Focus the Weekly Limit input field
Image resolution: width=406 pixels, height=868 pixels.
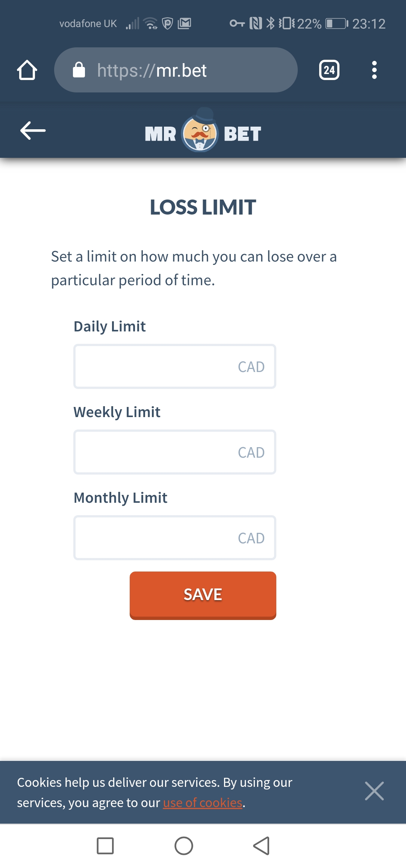point(175,452)
